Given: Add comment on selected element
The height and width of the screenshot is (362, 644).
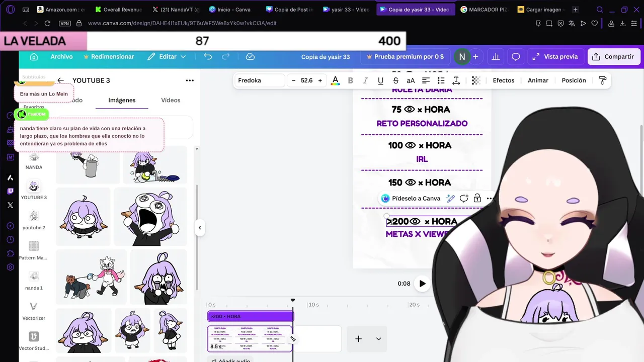Looking at the screenshot, I should 464,199.
